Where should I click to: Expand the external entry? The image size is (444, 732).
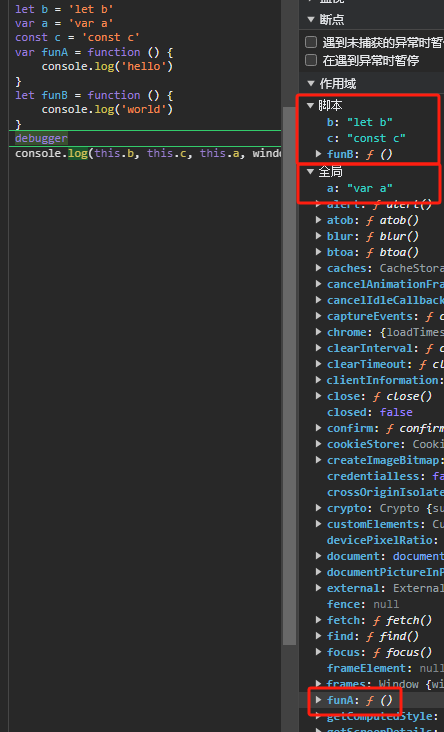(318, 588)
